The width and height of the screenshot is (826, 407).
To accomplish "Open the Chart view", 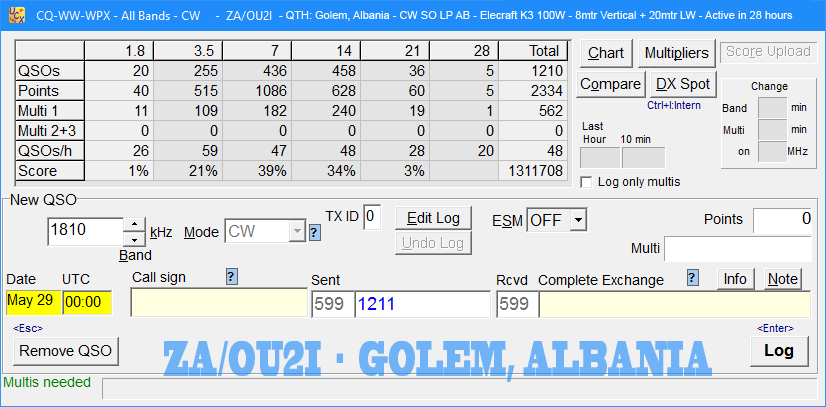I will (605, 53).
